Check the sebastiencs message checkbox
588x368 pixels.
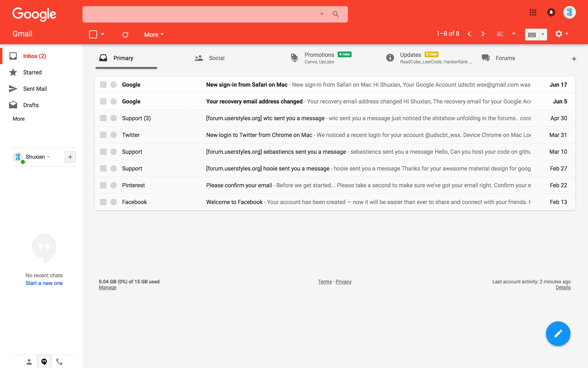point(103,152)
